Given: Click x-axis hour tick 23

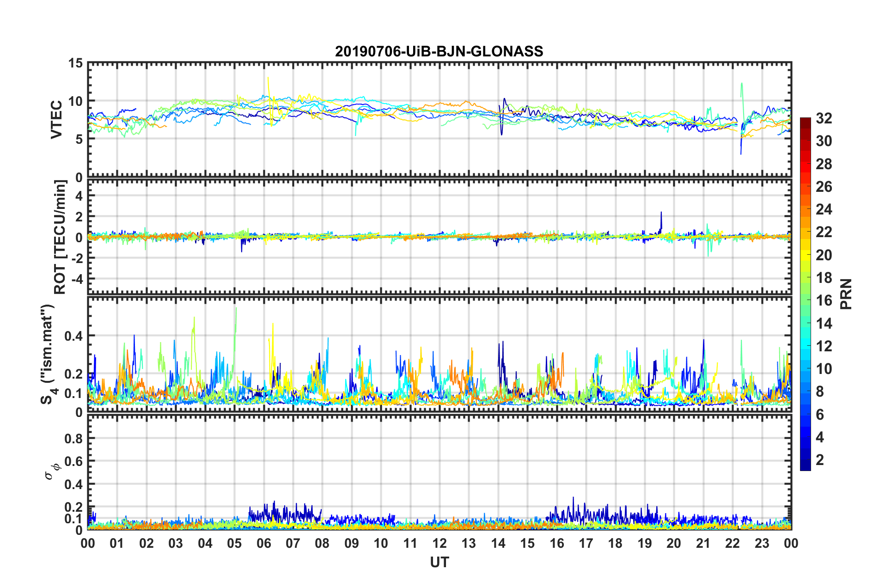Looking at the screenshot, I should pos(762,543).
